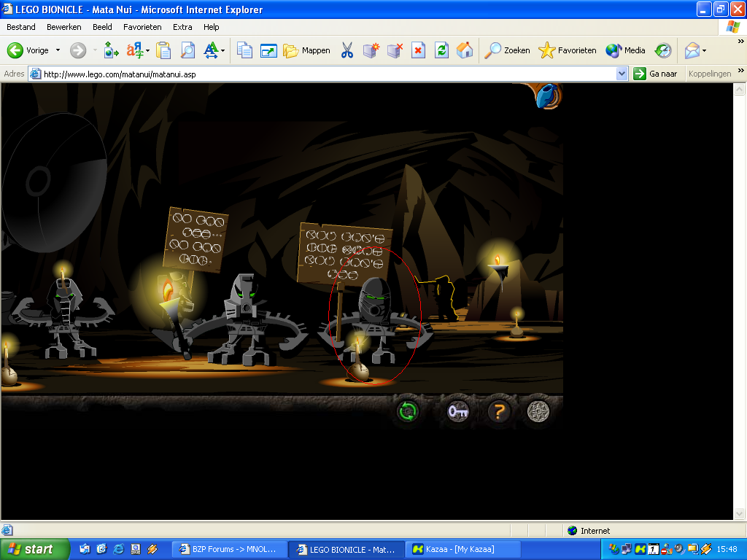Image resolution: width=747 pixels, height=560 pixels.
Task: Open the Vorige history dropdown arrow
Action: pyautogui.click(x=58, y=50)
